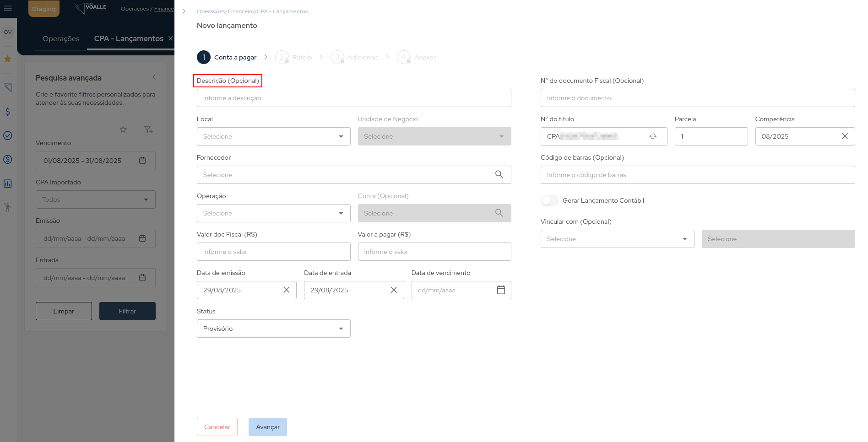Click the Staging environment badge
868x442 pixels.
click(44, 9)
